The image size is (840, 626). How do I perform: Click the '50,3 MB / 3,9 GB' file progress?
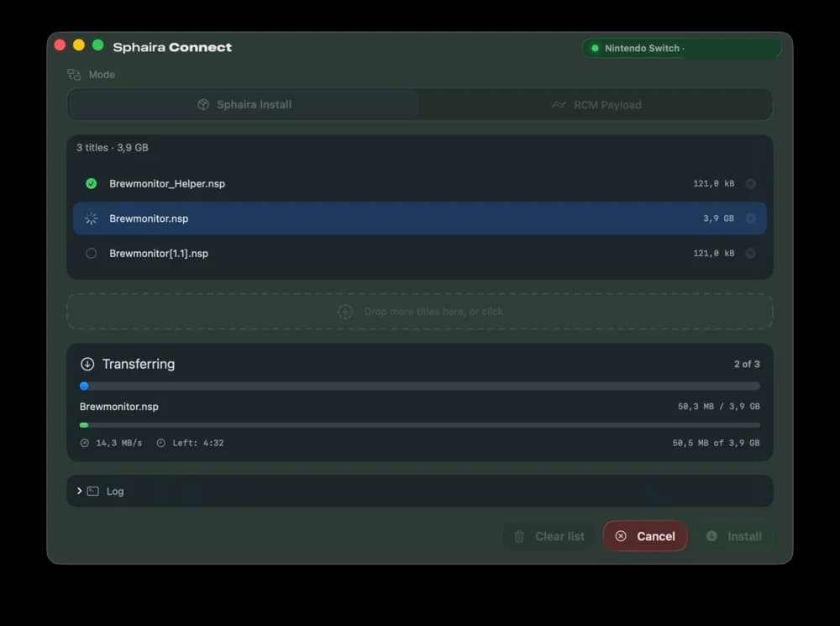[718, 407]
